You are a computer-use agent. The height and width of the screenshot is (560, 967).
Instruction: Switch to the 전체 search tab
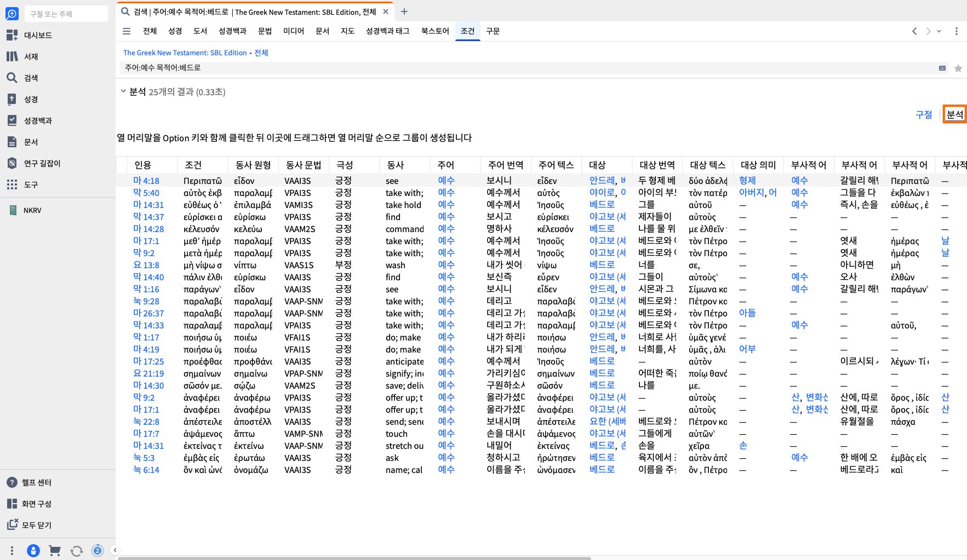(x=150, y=31)
